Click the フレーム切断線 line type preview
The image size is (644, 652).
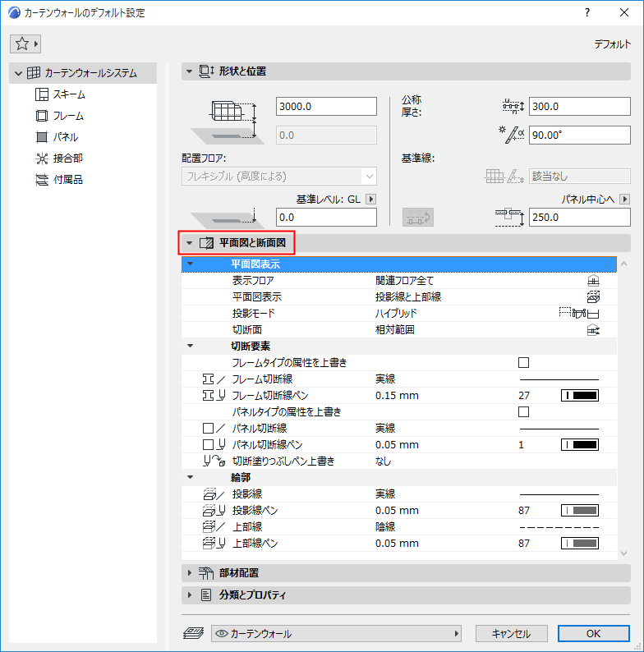click(559, 379)
